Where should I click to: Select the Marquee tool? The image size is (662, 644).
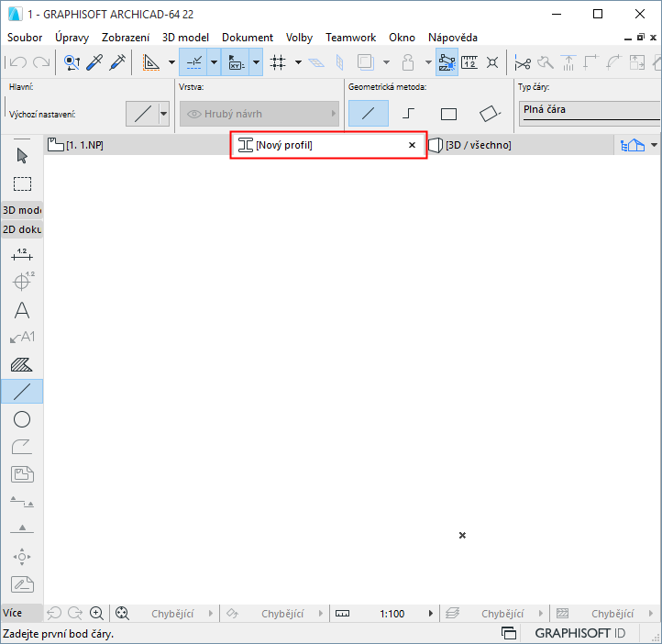(x=22, y=184)
